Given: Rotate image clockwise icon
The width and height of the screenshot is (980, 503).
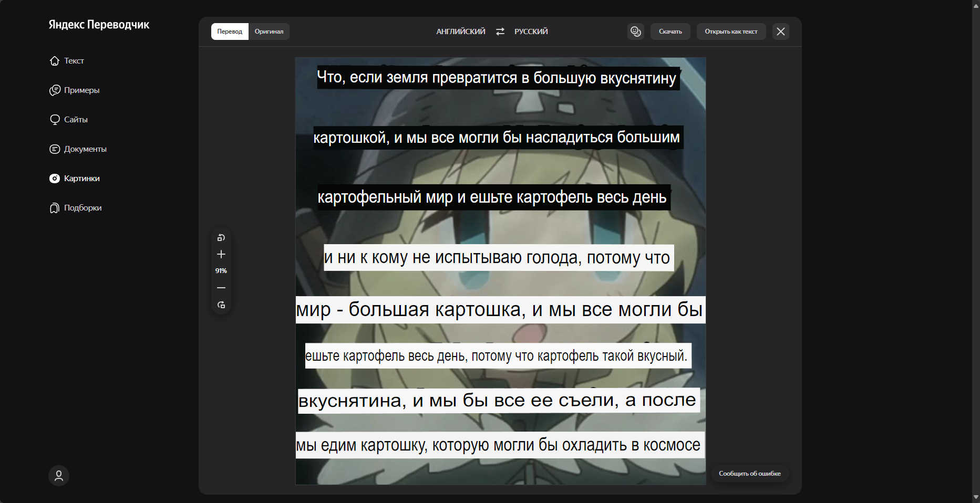Looking at the screenshot, I should point(221,305).
